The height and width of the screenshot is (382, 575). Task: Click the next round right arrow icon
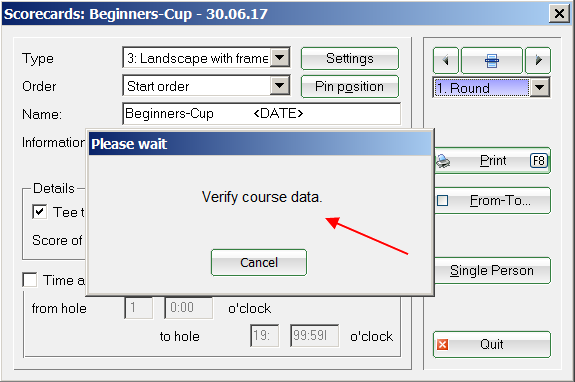(538, 60)
